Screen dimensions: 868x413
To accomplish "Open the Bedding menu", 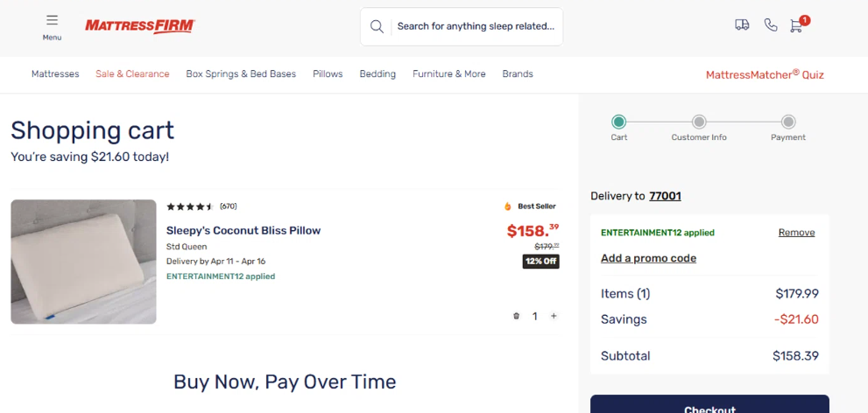I will pyautogui.click(x=378, y=74).
